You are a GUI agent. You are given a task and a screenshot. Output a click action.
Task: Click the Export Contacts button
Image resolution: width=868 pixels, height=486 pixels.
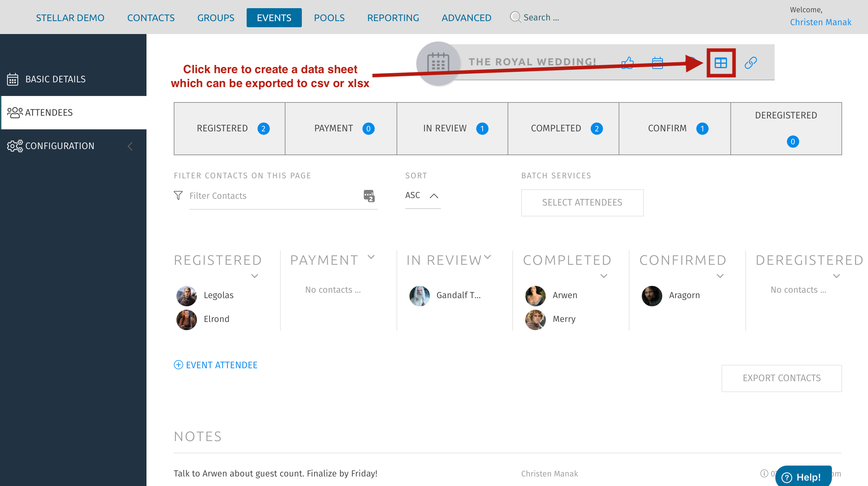point(781,378)
